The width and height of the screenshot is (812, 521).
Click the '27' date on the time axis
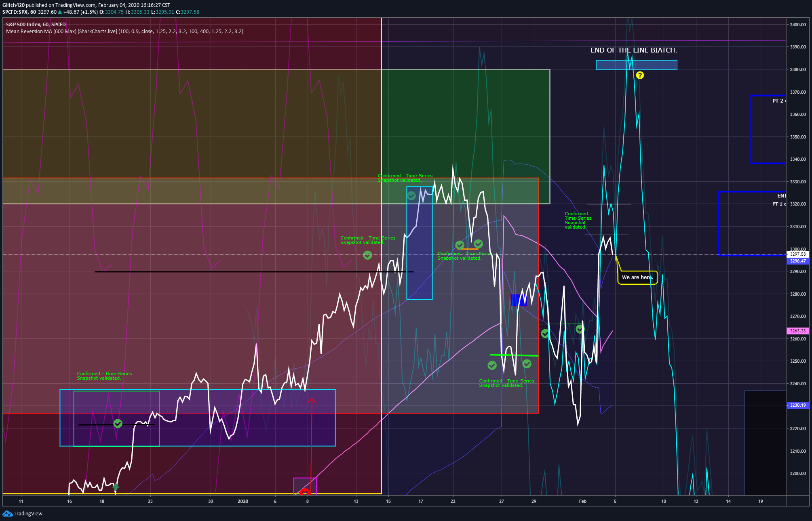(x=502, y=501)
